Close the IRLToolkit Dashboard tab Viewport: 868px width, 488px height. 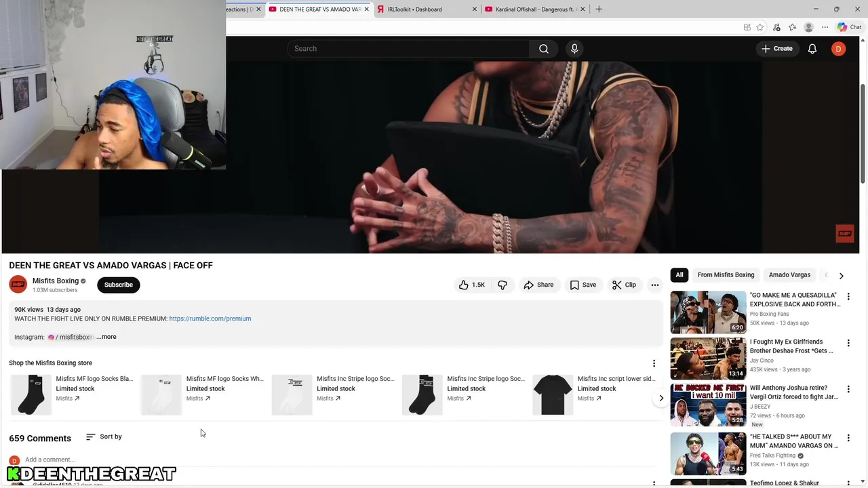click(x=474, y=9)
